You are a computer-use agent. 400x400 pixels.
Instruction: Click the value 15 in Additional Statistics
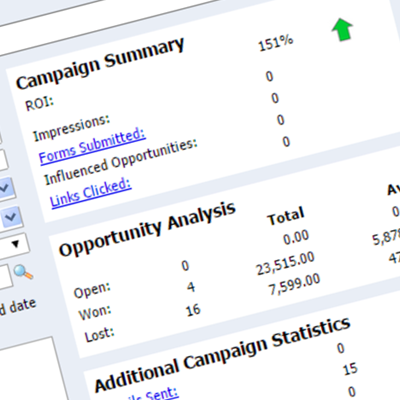[x=350, y=369]
